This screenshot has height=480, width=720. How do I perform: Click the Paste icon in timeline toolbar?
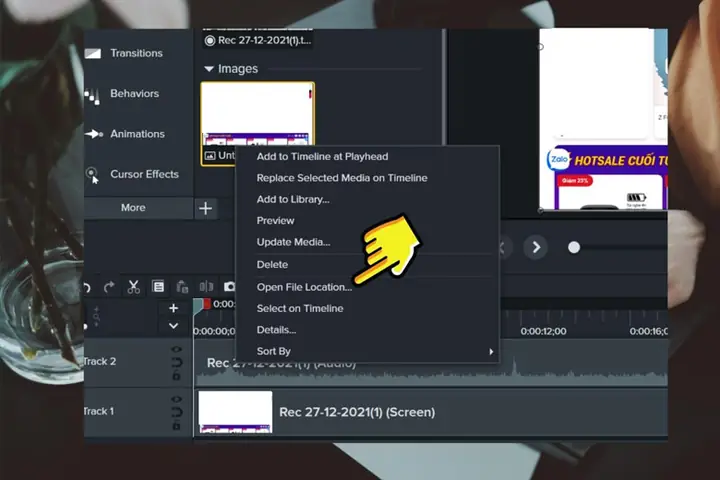point(182,287)
